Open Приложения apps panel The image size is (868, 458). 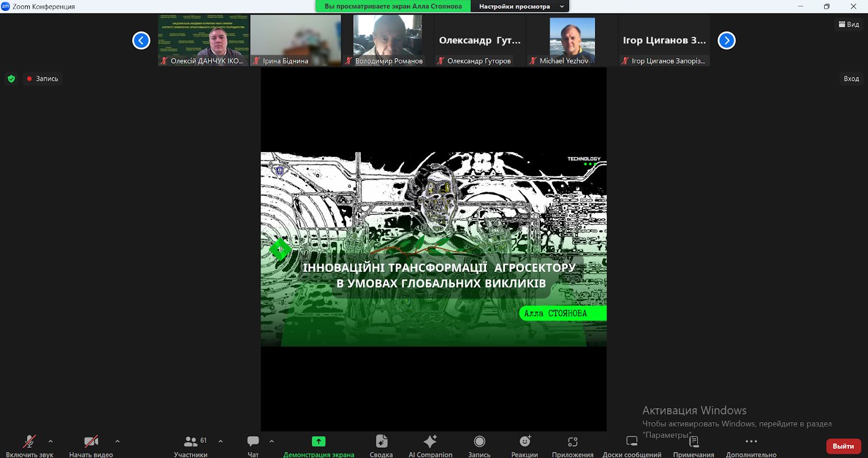pos(572,446)
